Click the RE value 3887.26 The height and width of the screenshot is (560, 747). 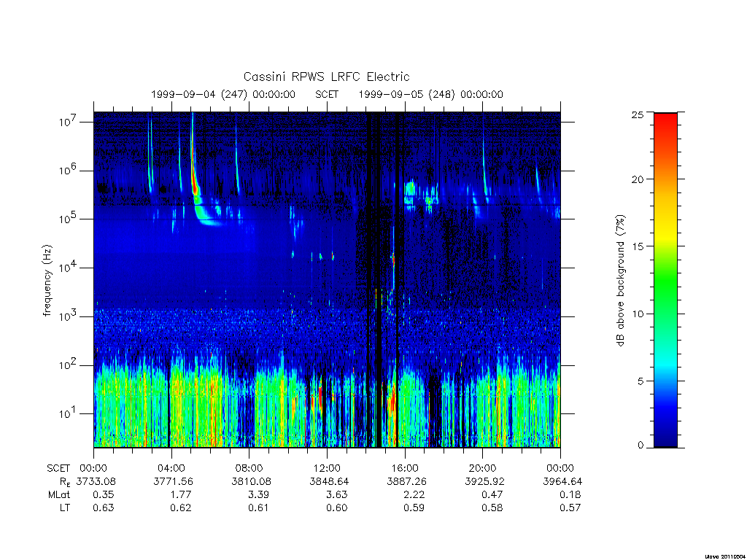click(407, 481)
